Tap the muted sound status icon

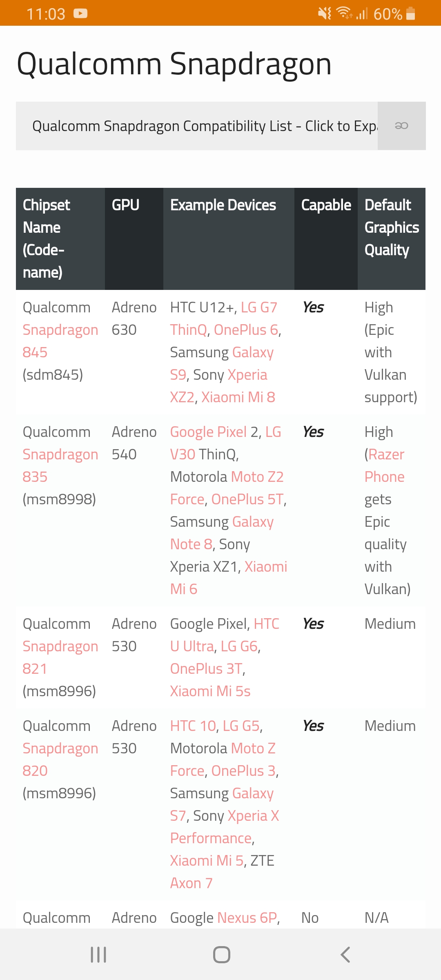[325, 13]
